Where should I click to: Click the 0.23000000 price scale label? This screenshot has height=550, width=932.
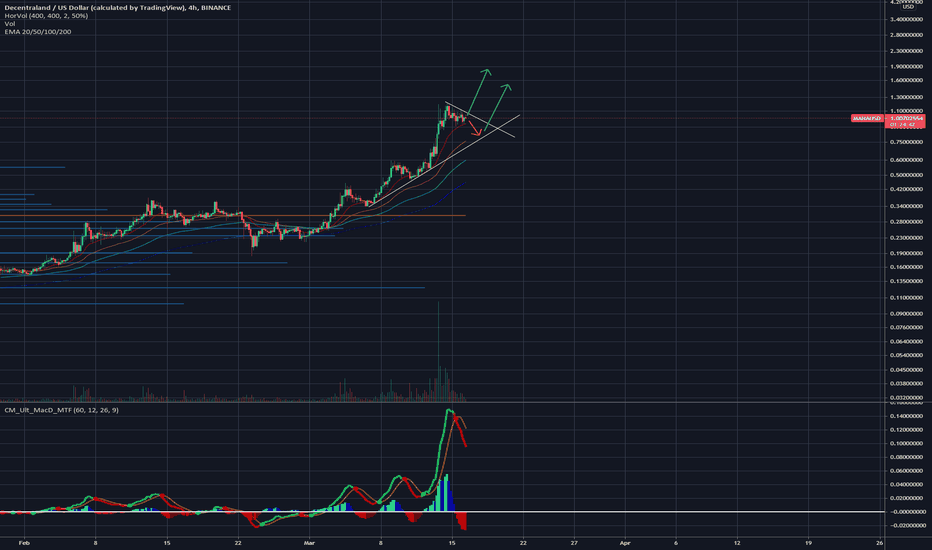click(x=906, y=238)
